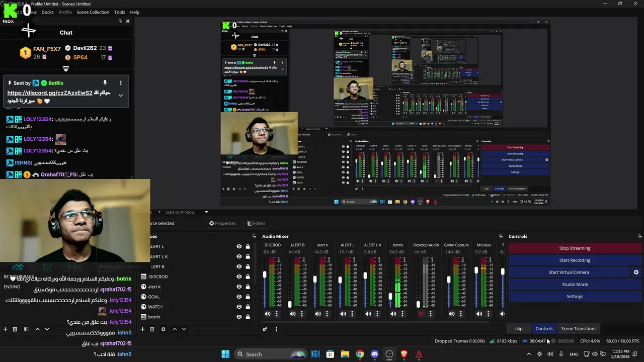This screenshot has height=362, width=644.
Task: Switch to the skip tab
Action: tap(518, 329)
